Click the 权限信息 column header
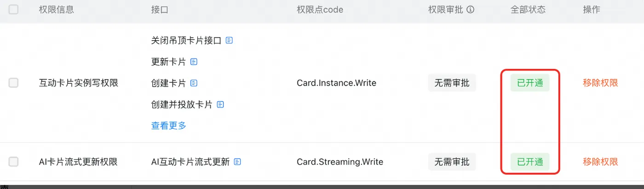 pos(56,10)
